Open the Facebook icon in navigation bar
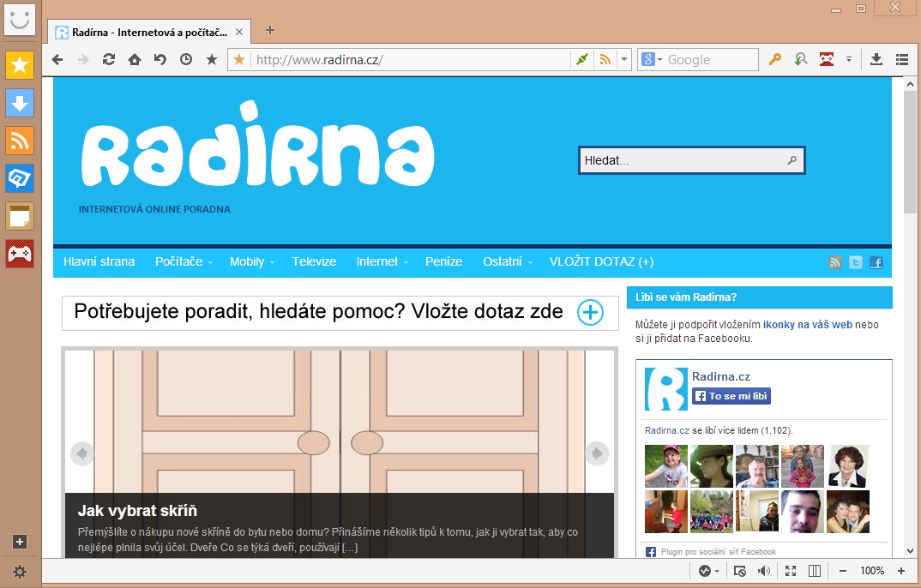The image size is (921, 588). click(876, 262)
